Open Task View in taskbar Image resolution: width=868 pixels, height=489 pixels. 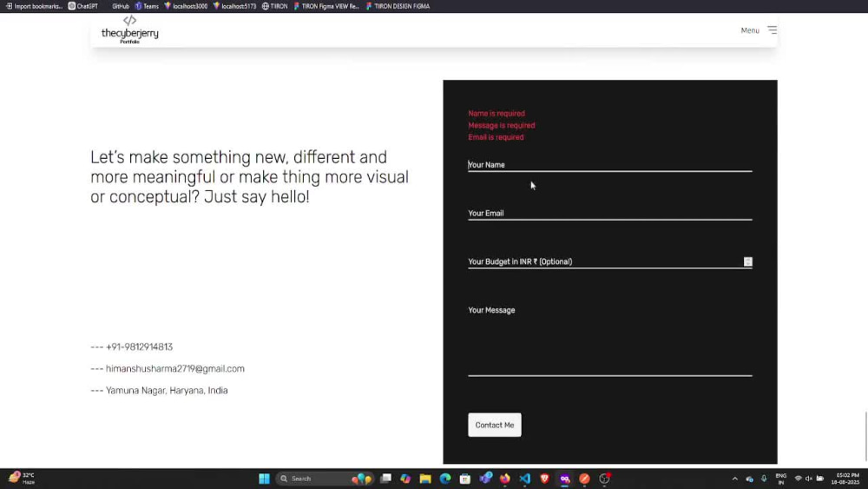(386, 479)
